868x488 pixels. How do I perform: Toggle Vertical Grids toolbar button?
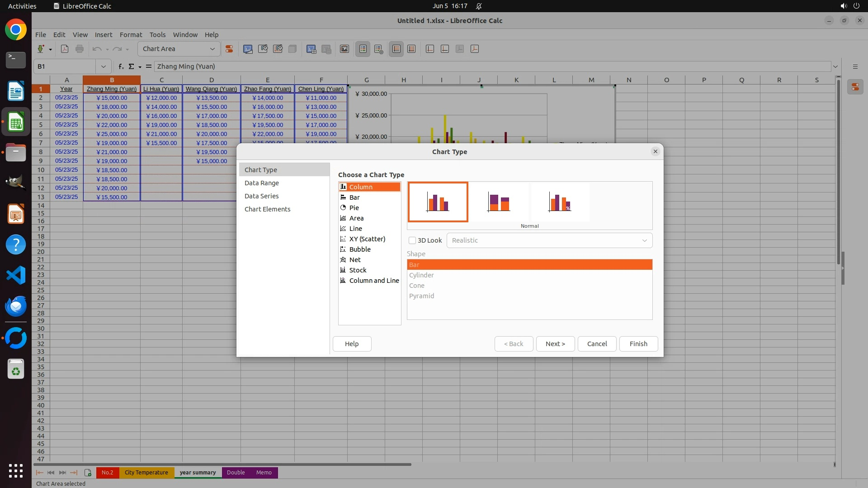[411, 49]
